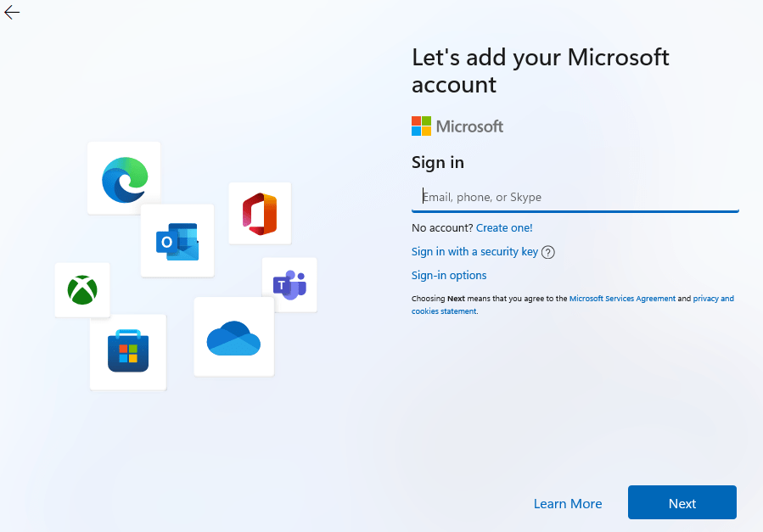Screen dimensions: 763x532
Task: Open Sign-in options
Action: click(x=449, y=275)
